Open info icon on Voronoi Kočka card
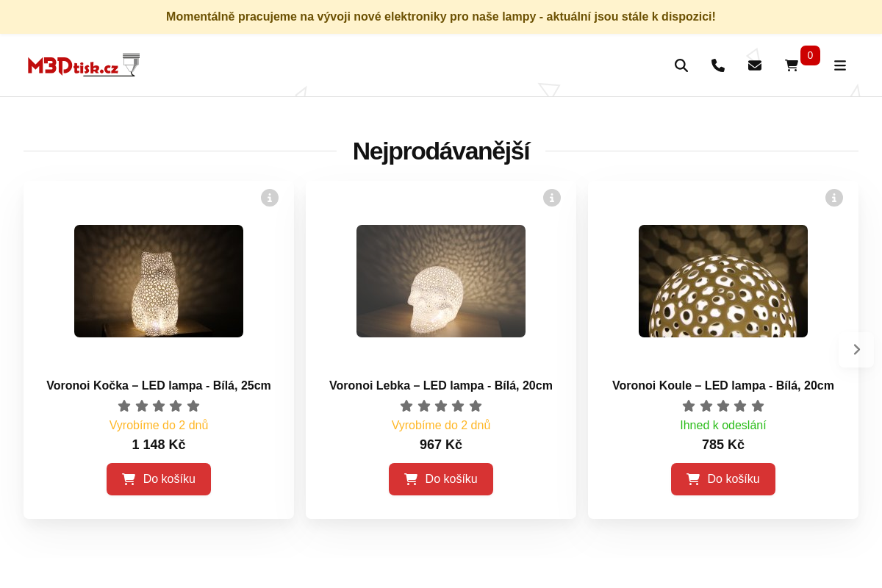 (269, 197)
